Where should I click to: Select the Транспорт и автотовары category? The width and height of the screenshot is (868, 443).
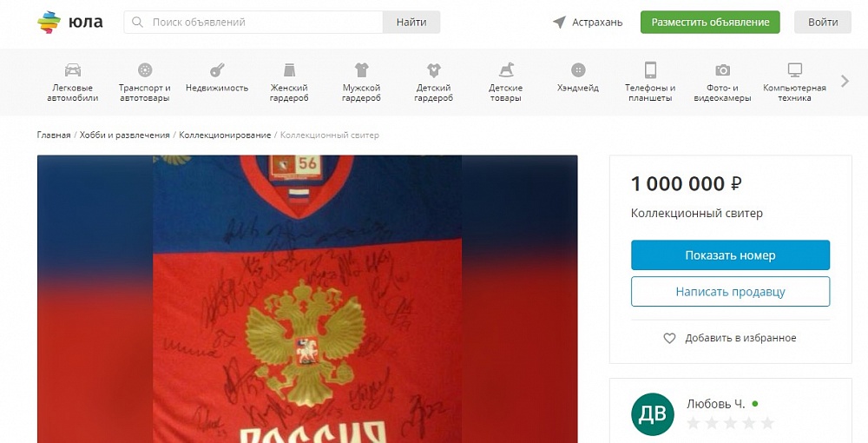[x=144, y=82]
